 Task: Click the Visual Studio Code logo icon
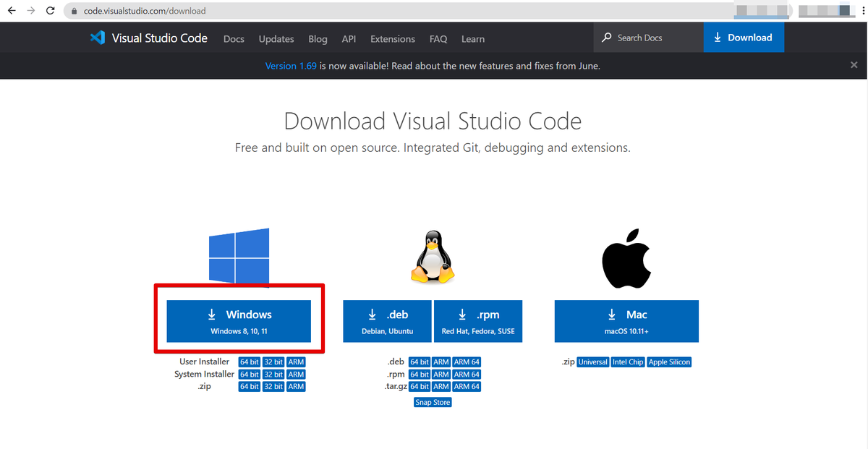(98, 38)
